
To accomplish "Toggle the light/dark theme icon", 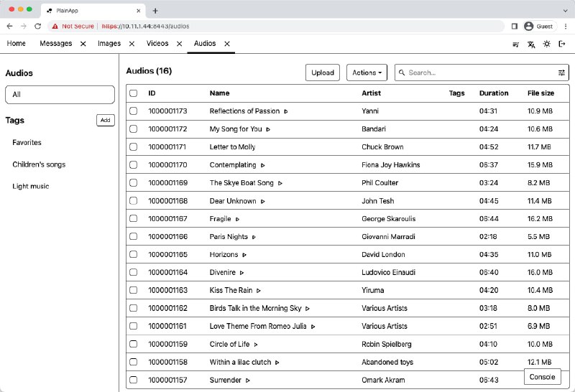I will point(547,44).
